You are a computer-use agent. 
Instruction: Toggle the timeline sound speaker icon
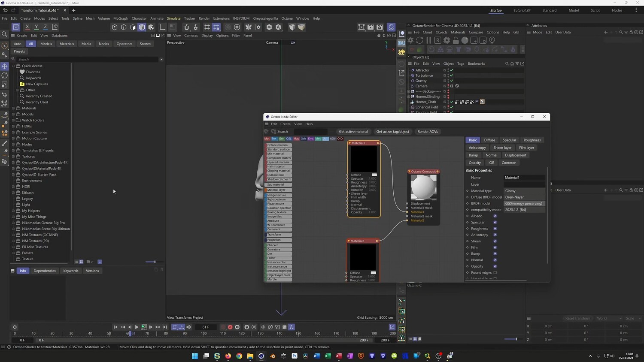(x=188, y=327)
